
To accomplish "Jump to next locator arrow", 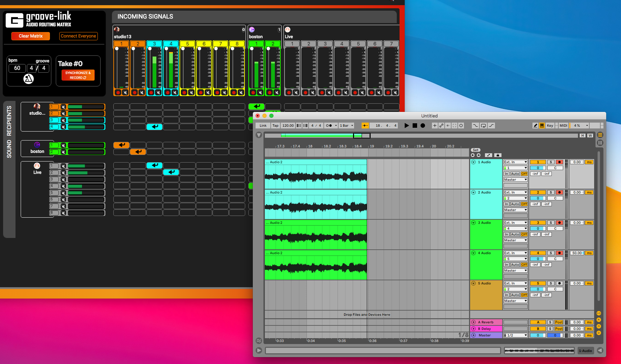I will click(478, 155).
